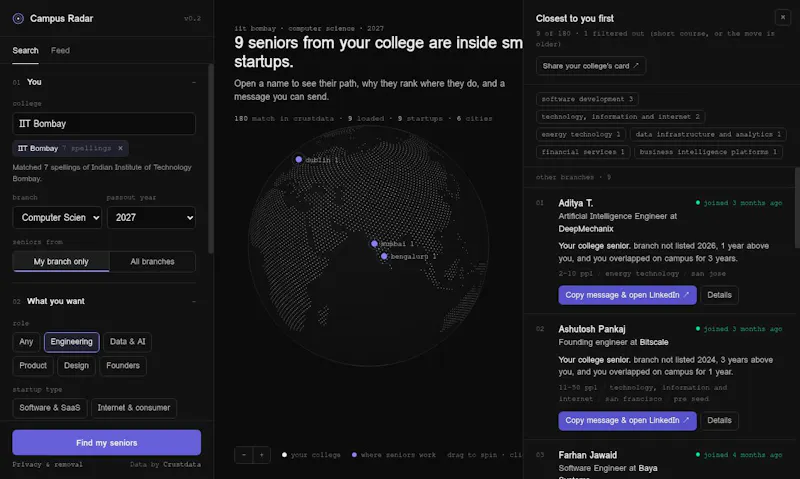Toggle the Data & AI role chip

point(128,342)
